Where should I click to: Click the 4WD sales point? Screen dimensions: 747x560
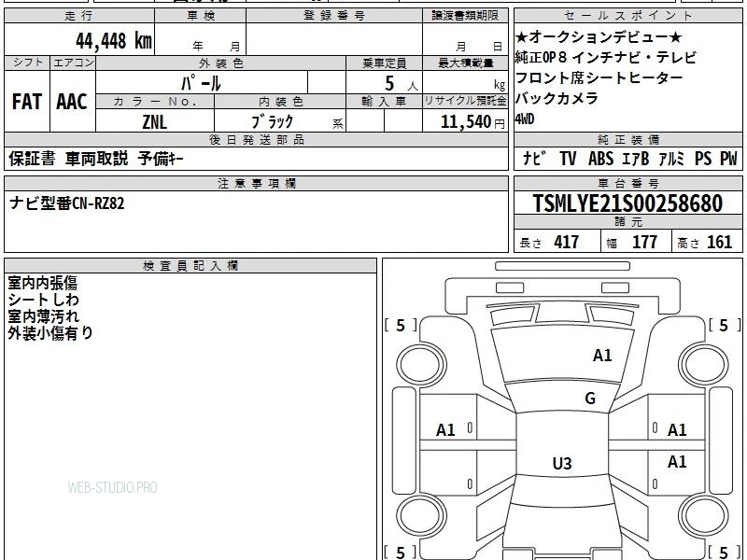pos(525,119)
